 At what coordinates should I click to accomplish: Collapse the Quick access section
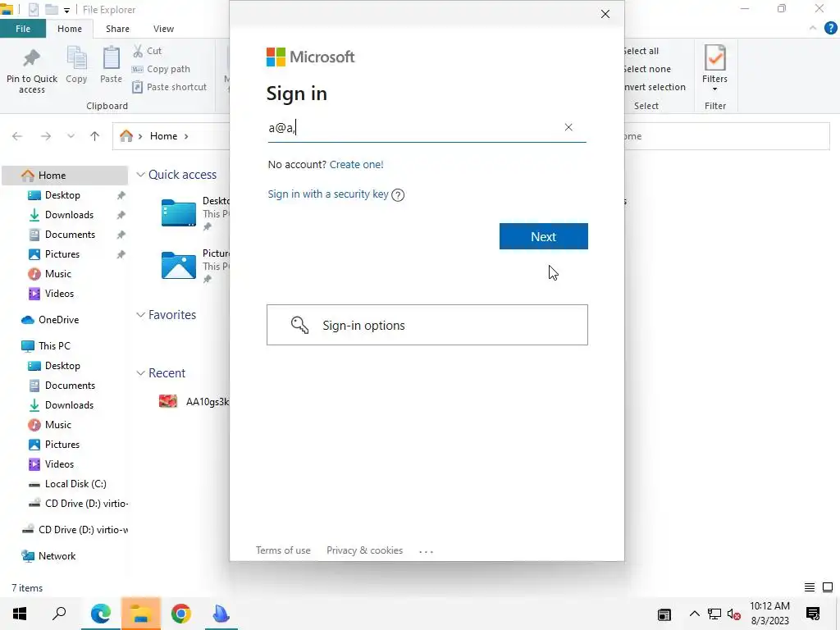140,175
